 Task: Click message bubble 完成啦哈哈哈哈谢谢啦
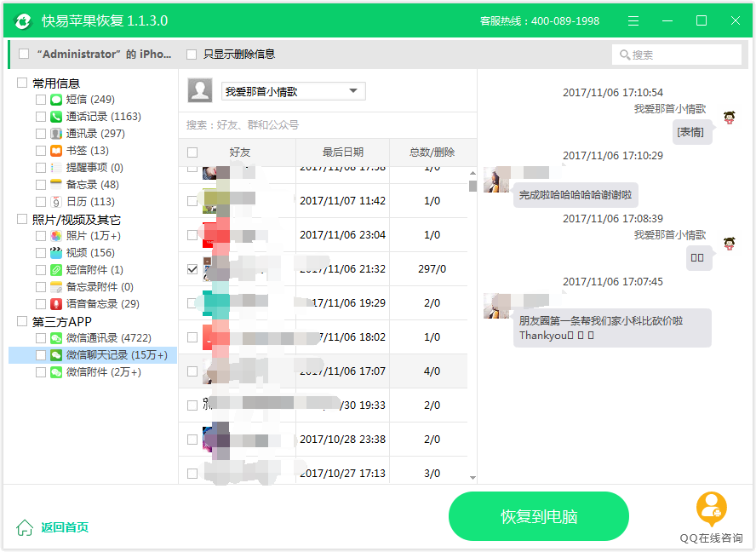point(576,195)
